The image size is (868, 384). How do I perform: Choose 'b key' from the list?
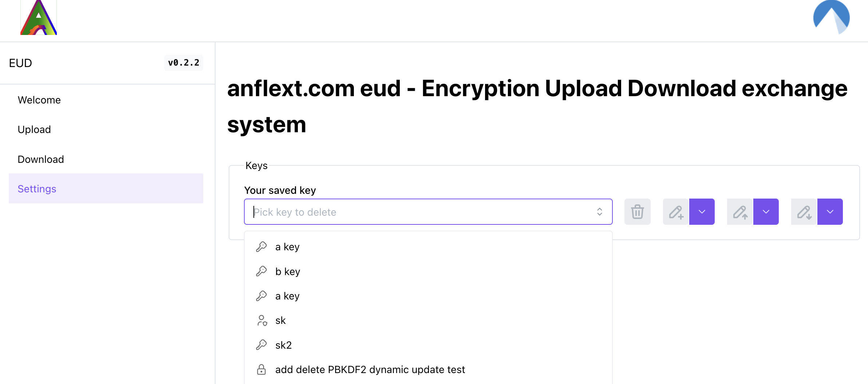coord(288,271)
